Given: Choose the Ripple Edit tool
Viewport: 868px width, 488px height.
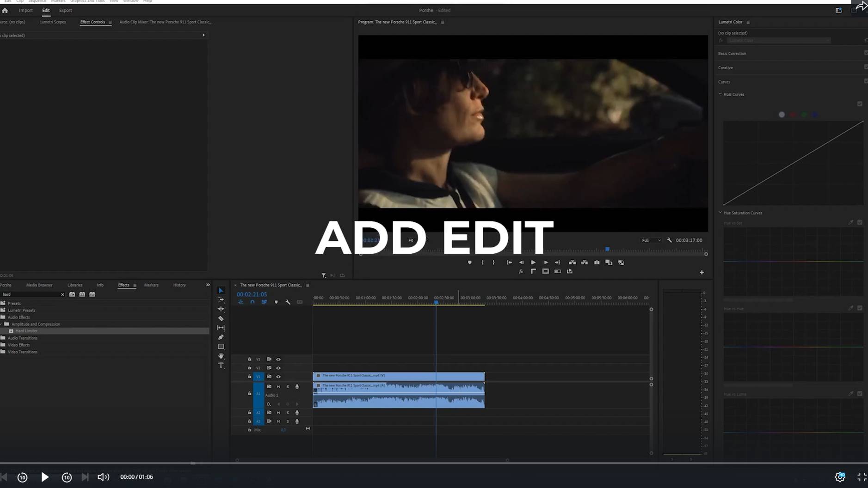Looking at the screenshot, I should [221, 309].
